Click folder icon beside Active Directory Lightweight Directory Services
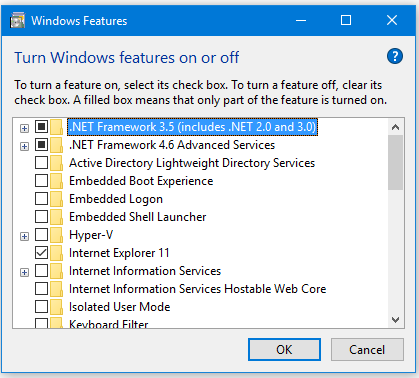The width and height of the screenshot is (419, 378). tap(56, 163)
